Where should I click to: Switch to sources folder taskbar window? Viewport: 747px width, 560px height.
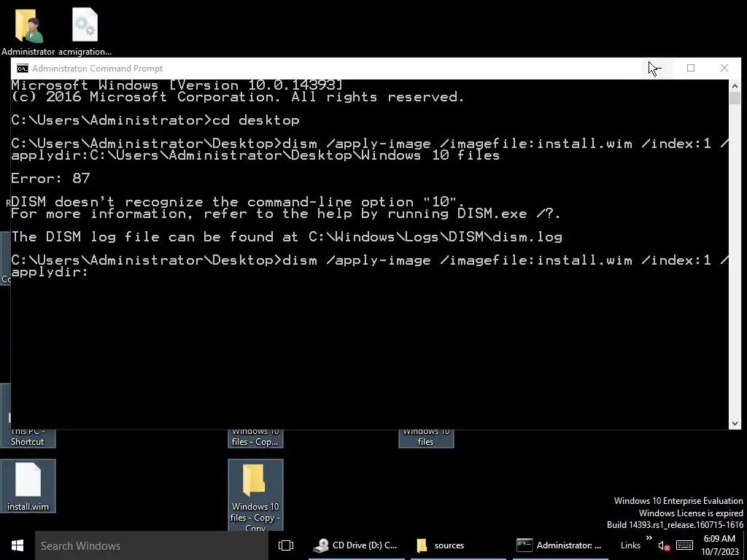(458, 545)
